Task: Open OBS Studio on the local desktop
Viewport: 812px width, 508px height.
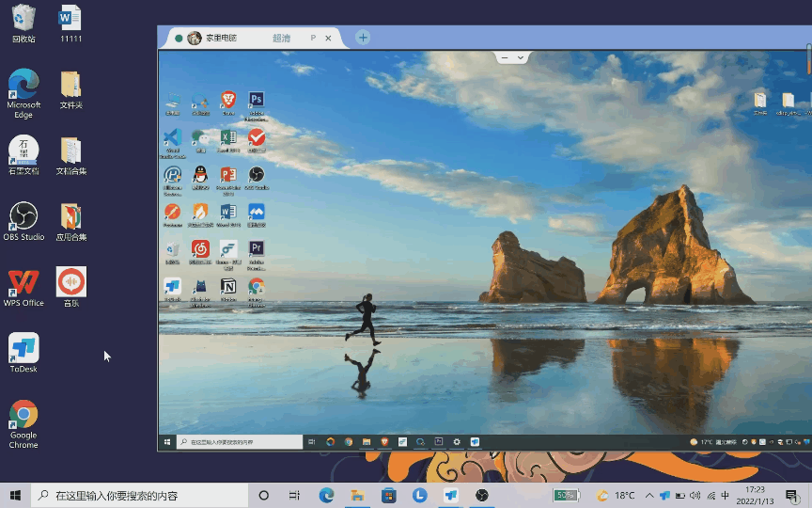Action: coord(23,216)
